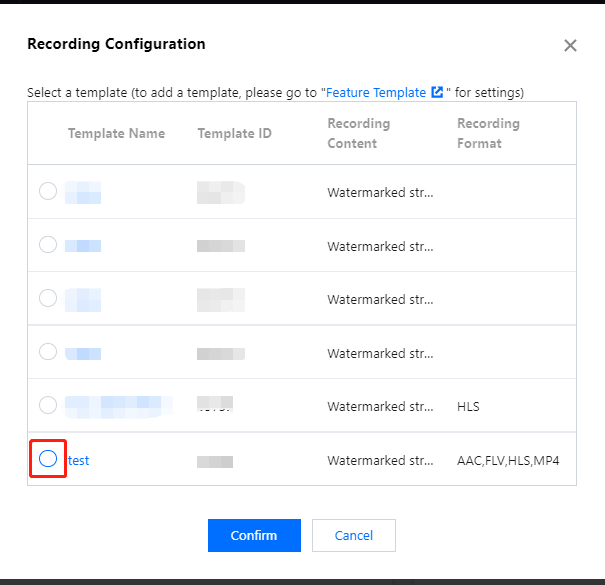Screen dimensions: 605x585
Task: Select the third template's radio button
Action: tap(48, 298)
